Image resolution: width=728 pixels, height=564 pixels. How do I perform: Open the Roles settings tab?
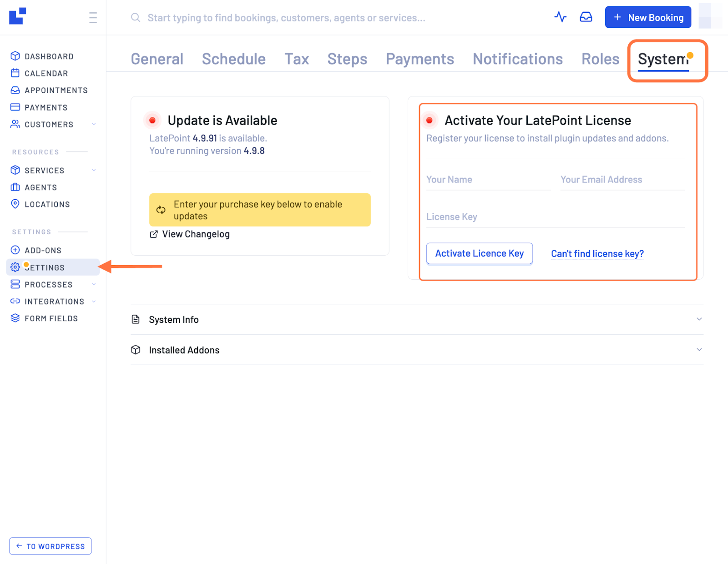click(600, 59)
